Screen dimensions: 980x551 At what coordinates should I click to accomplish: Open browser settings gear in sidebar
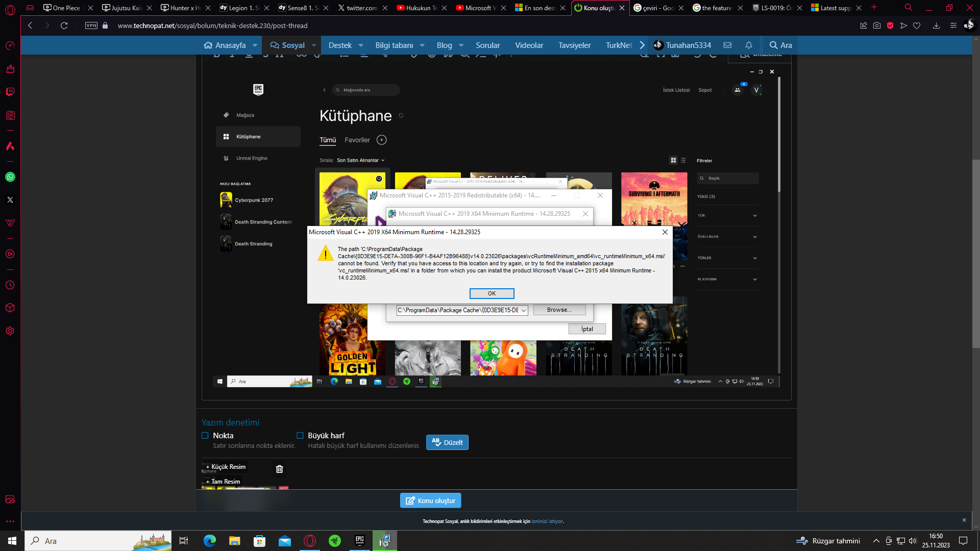10,331
